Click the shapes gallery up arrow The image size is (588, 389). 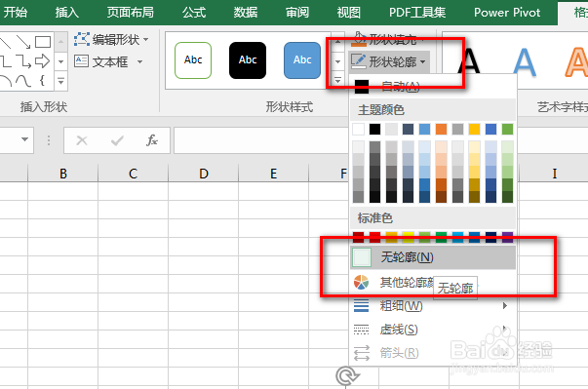tap(60, 42)
